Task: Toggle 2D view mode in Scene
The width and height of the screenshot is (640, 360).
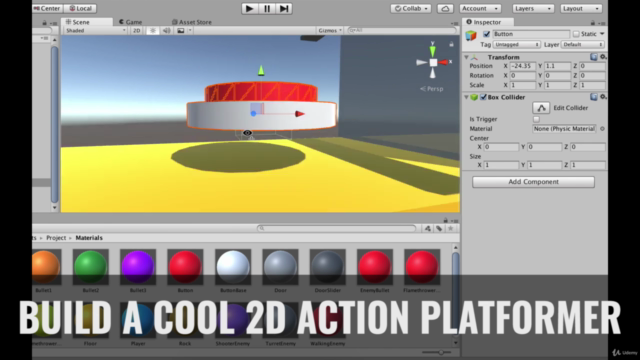Action: (137, 31)
